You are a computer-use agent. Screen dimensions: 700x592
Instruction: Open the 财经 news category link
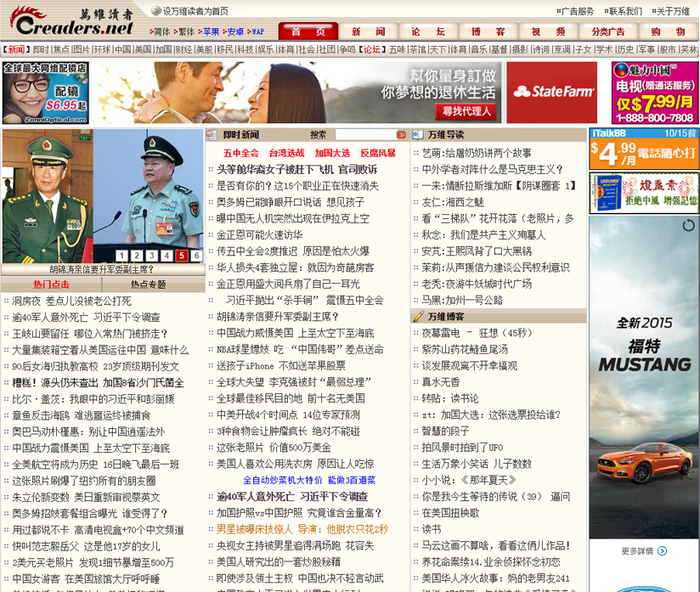(x=183, y=49)
